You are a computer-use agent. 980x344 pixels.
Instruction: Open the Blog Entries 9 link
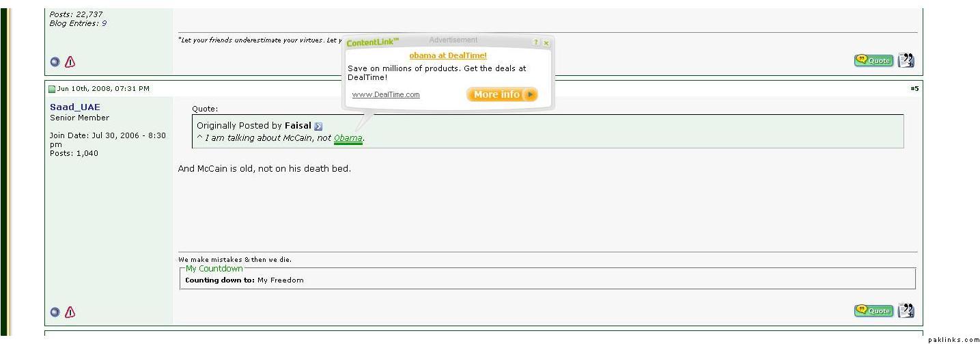(104, 23)
